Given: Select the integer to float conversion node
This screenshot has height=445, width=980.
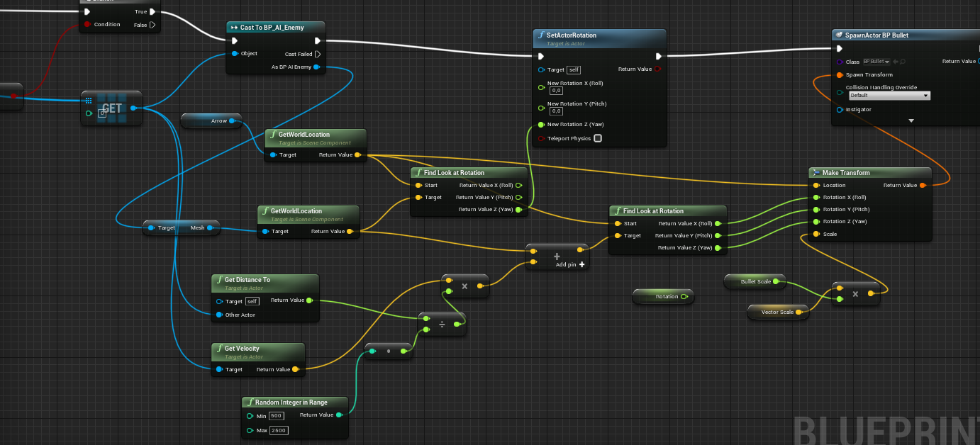Looking at the screenshot, I should click(388, 351).
